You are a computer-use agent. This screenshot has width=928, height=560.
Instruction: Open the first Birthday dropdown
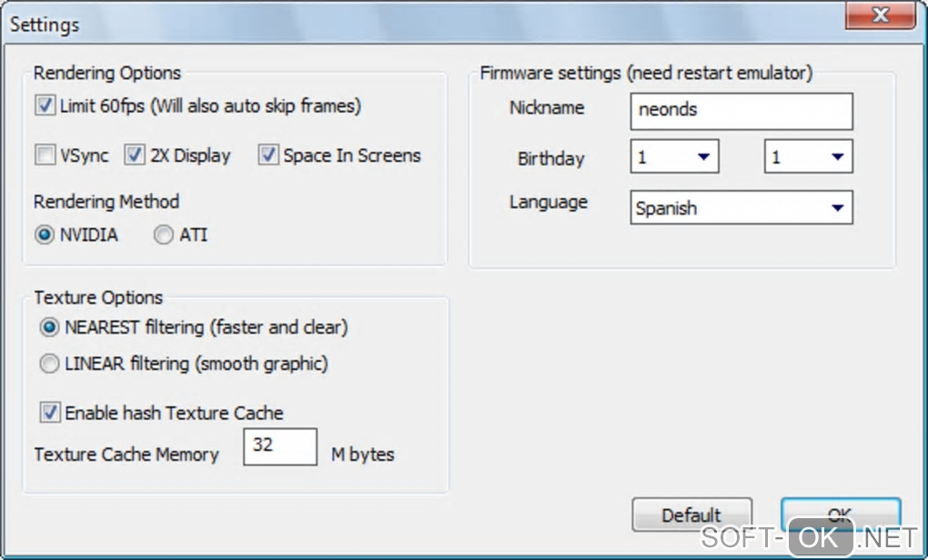pos(674,156)
